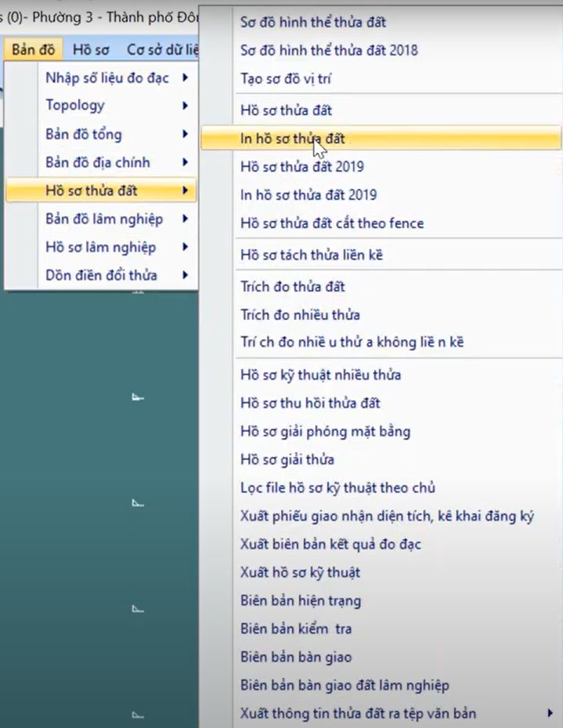The image size is (563, 728).
Task: Select Trích đo nhiều thửa không liền kề
Action: [x=381, y=342]
